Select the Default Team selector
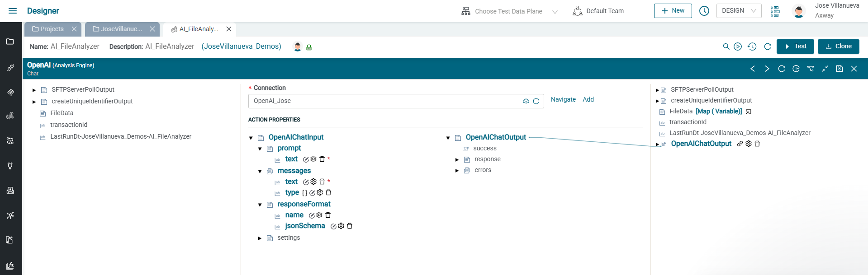 598,11
